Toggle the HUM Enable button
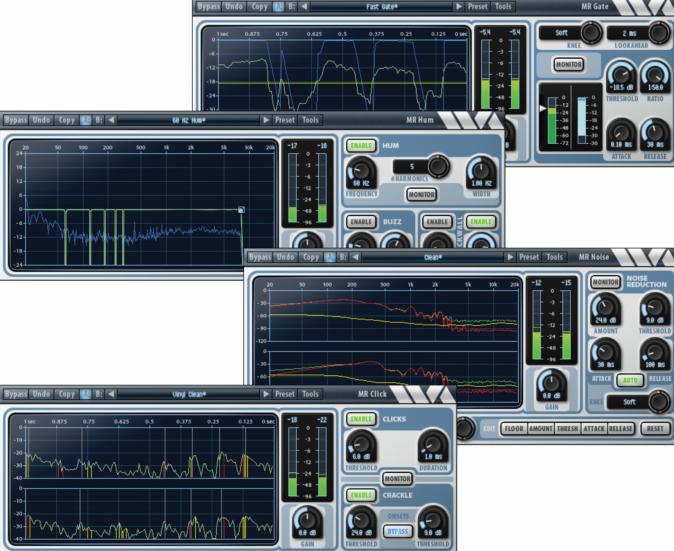Screen dimensions: 674x551 (362, 146)
